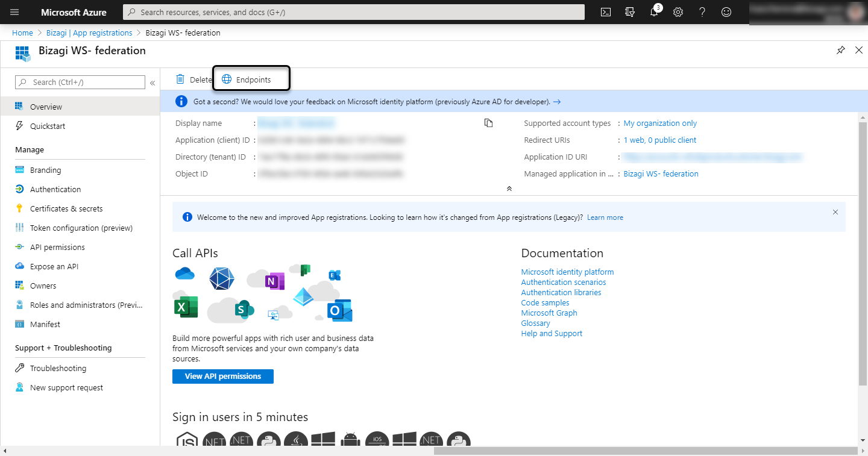Click the Bizagi WS- federation app icon
Image resolution: width=868 pixels, height=456 pixels.
[23, 53]
